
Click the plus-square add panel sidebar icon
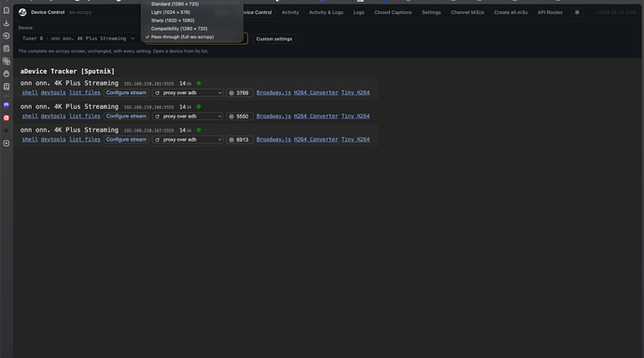(7, 144)
